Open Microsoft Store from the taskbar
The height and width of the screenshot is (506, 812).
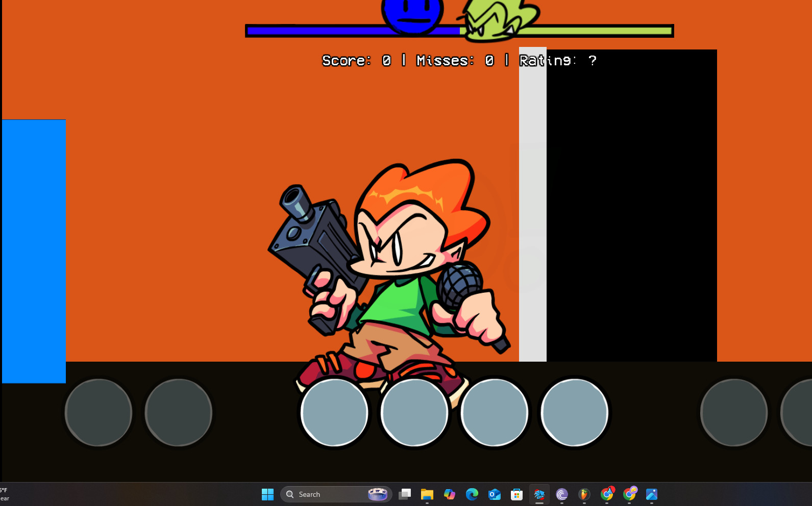(x=517, y=494)
